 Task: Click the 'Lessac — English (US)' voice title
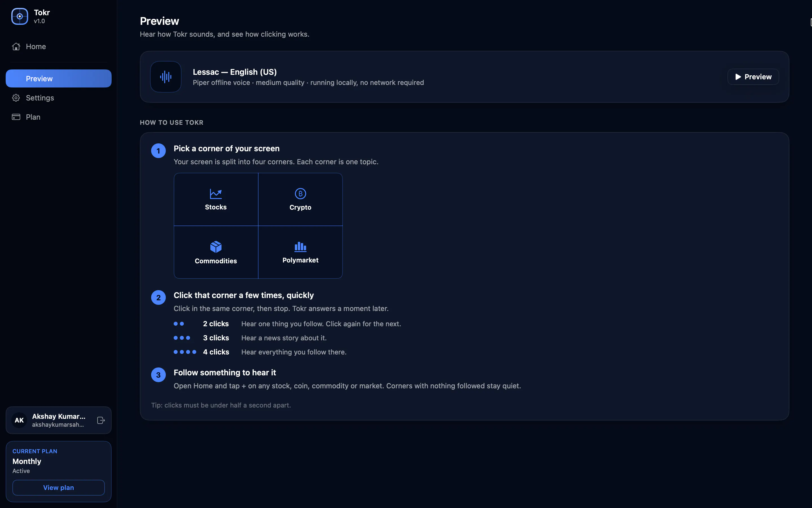[x=235, y=72]
